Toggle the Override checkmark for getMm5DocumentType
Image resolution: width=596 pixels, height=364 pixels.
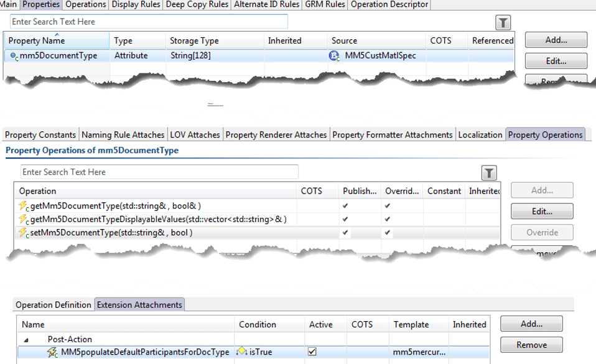click(387, 206)
